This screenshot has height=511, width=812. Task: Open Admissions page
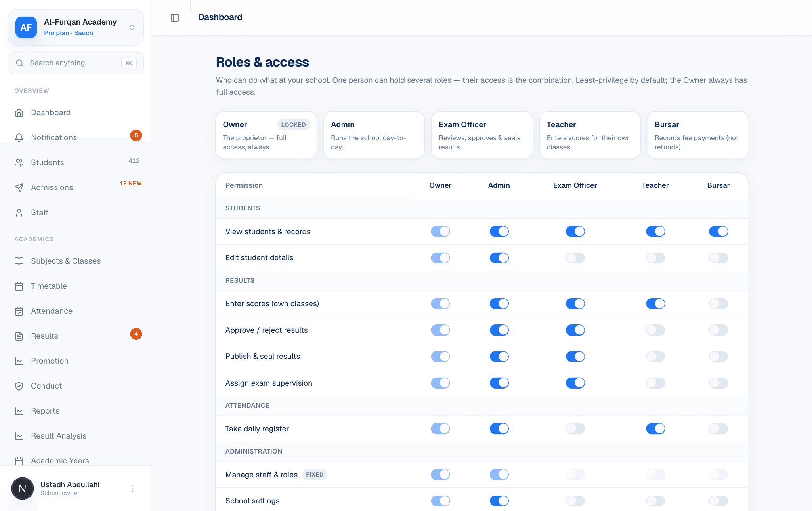(x=76, y=187)
